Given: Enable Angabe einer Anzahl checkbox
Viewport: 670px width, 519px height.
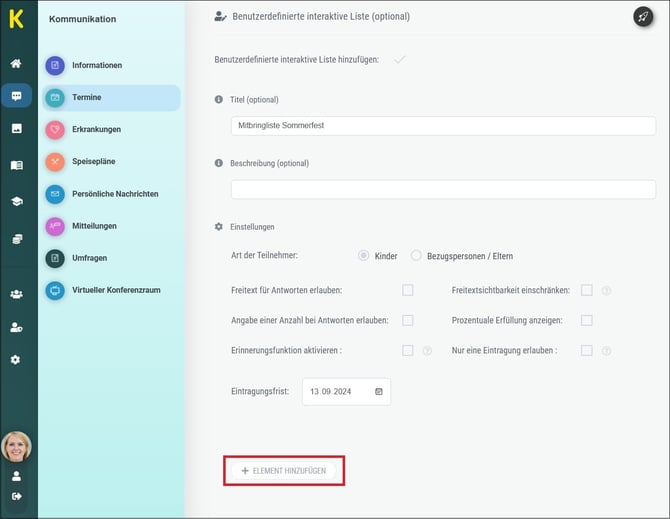Looking at the screenshot, I should click(408, 320).
